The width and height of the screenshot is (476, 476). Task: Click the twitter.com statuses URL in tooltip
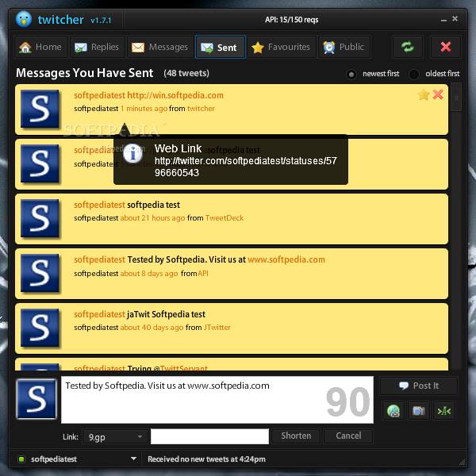pos(246,167)
